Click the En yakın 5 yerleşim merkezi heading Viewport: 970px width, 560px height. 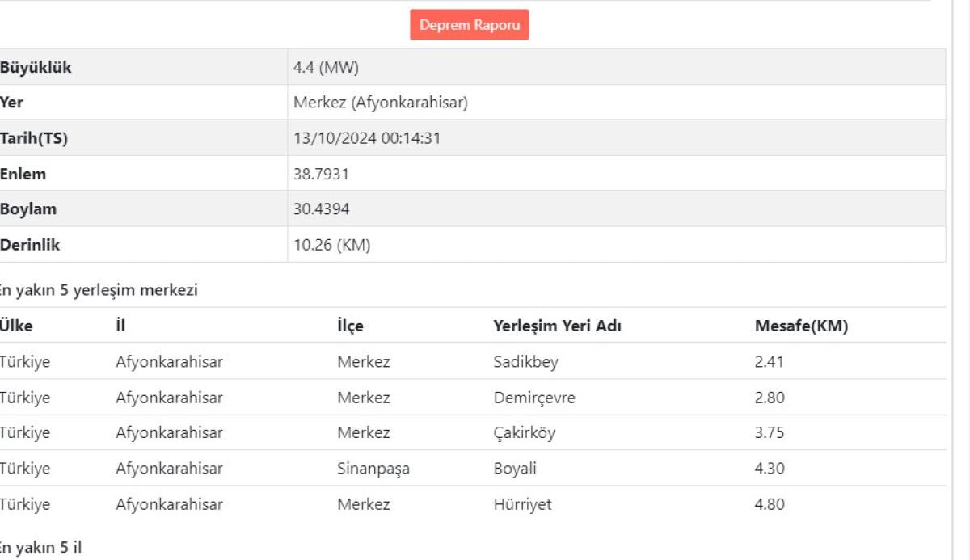[x=99, y=291]
